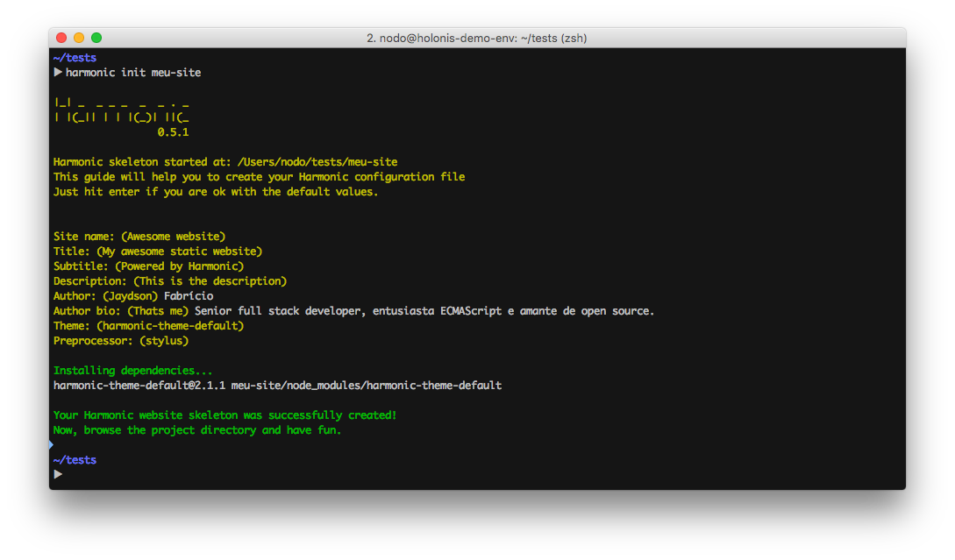
Task: Click the empty prompt arrow at the bottom
Action: [x=58, y=474]
